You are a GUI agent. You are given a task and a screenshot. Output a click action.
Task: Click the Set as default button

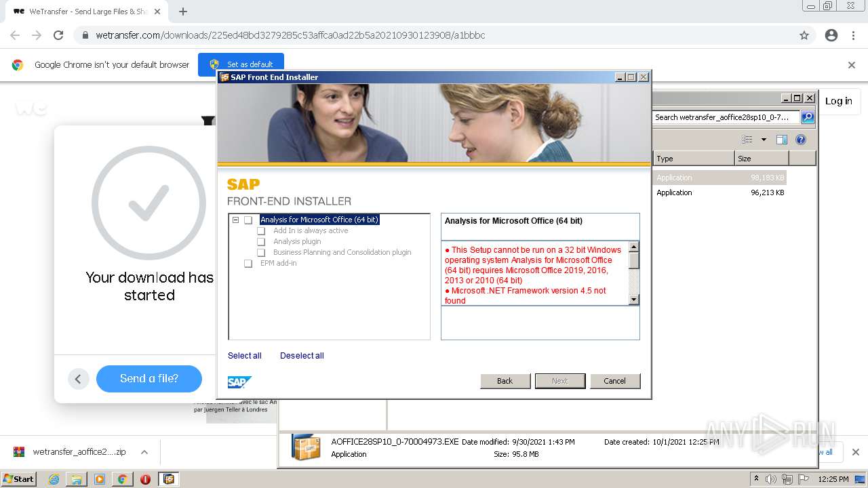tap(241, 64)
